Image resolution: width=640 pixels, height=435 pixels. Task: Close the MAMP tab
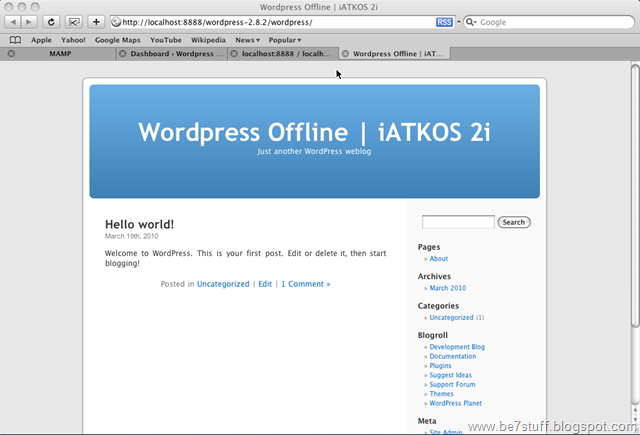point(11,53)
